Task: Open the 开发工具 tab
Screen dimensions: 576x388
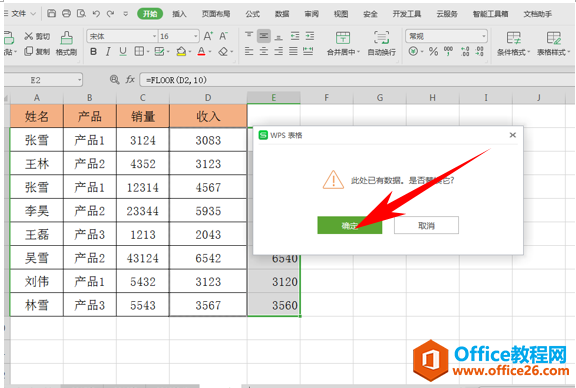Action: [407, 14]
